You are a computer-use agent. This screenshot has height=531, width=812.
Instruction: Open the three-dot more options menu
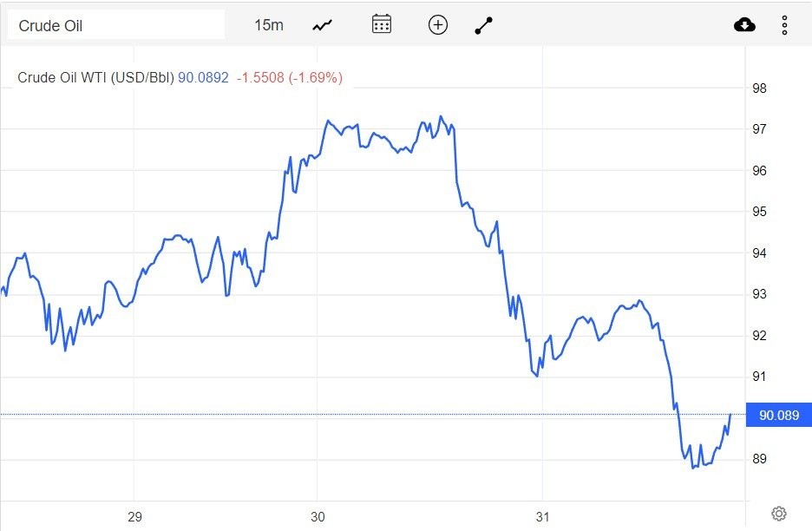coord(784,25)
